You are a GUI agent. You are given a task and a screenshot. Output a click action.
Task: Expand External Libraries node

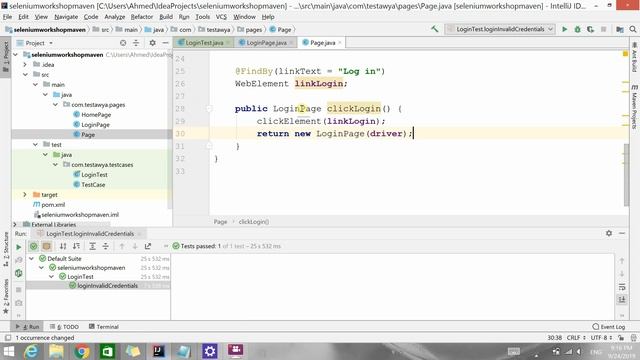[15, 224]
